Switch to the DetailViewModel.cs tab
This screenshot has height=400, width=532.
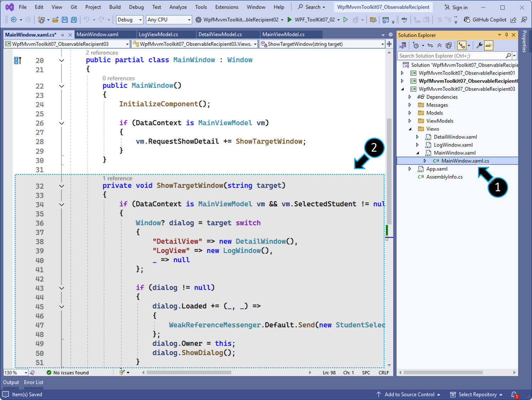[220, 34]
